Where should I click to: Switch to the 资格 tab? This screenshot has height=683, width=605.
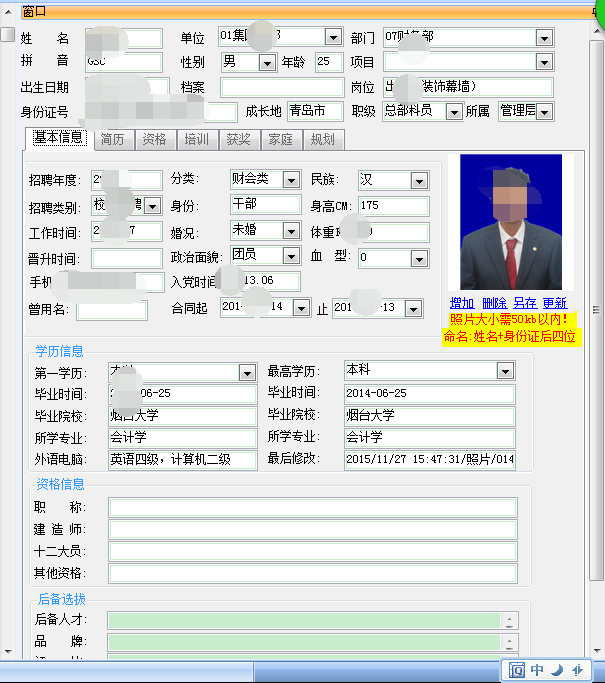pyautogui.click(x=155, y=140)
